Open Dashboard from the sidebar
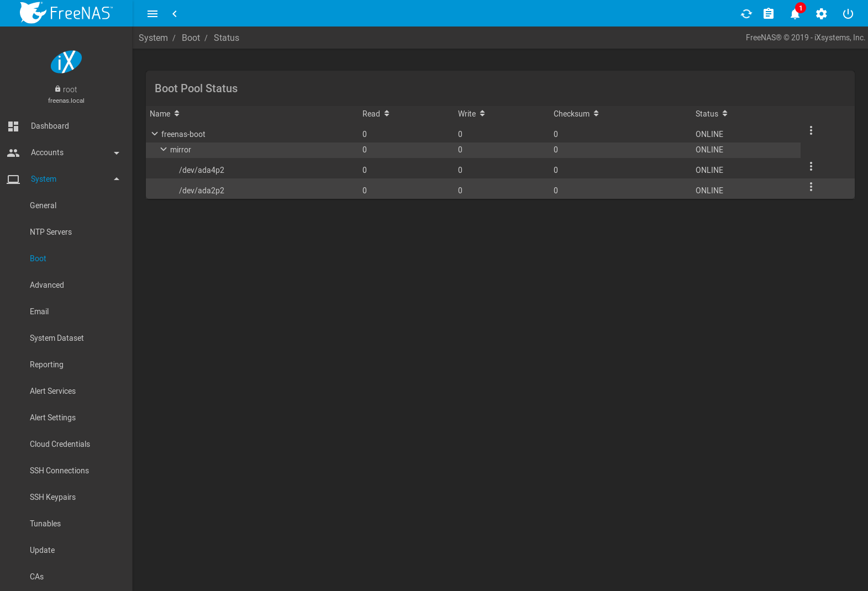 pos(50,126)
